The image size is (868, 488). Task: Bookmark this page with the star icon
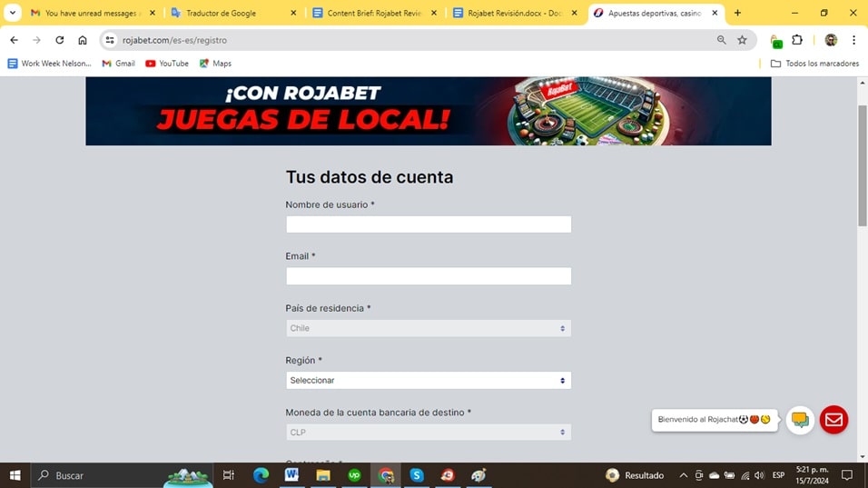pos(742,40)
